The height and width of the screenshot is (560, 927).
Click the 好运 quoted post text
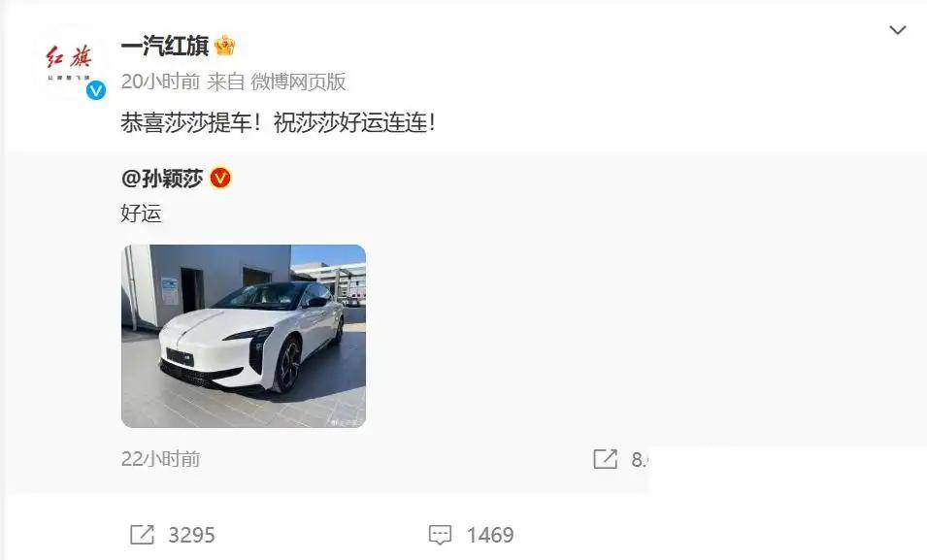(x=142, y=213)
